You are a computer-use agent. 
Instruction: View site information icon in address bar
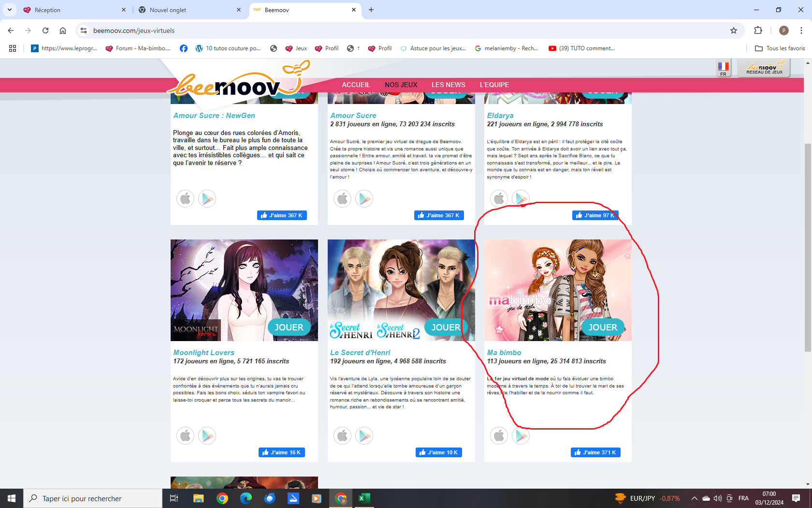pyautogui.click(x=84, y=30)
